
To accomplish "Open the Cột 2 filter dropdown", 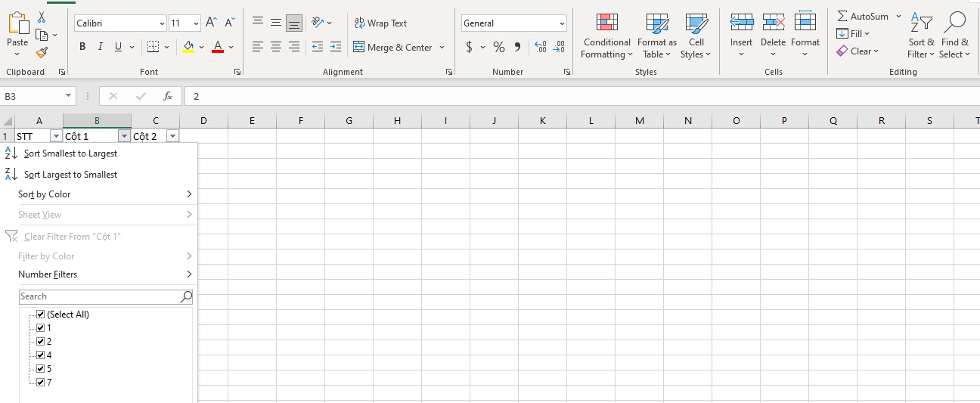I will [x=172, y=136].
